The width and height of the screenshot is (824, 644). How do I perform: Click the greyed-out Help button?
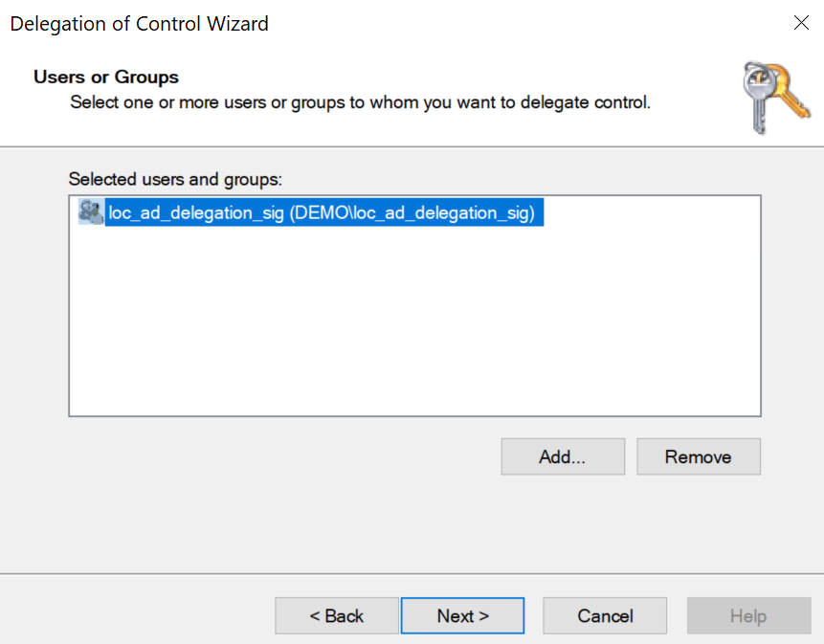(748, 615)
